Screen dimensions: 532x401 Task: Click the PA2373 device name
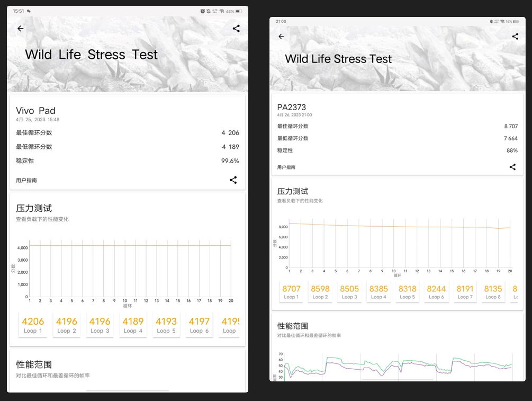(292, 108)
